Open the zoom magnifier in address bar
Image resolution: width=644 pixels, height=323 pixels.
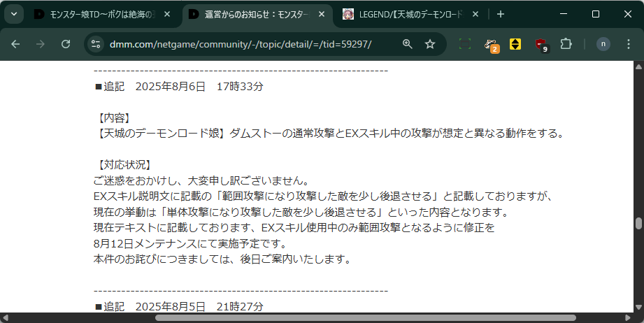[x=408, y=44]
